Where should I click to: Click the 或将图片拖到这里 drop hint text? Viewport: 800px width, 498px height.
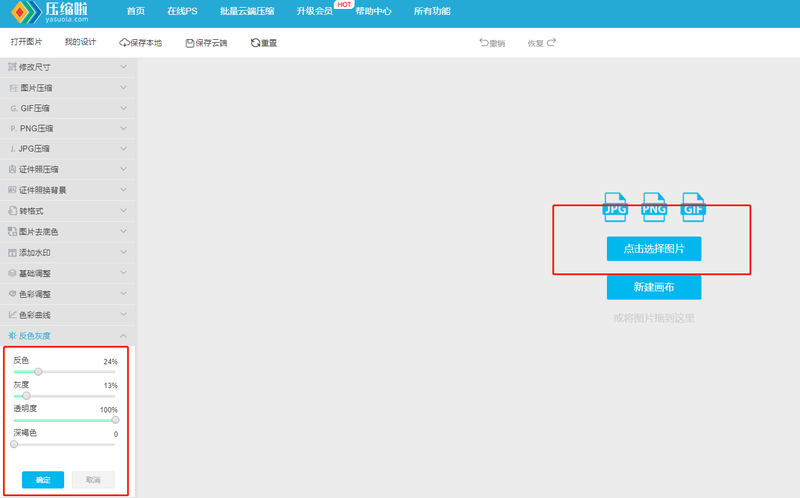[x=654, y=318]
